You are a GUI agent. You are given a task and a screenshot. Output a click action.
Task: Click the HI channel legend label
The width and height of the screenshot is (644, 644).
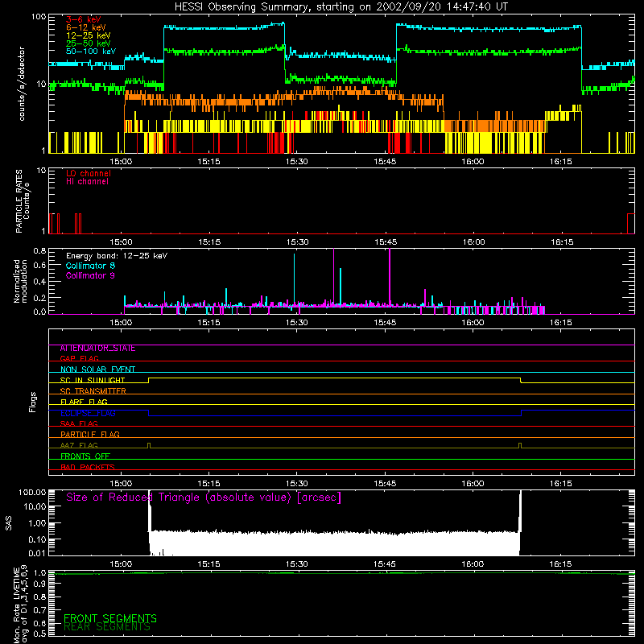pyautogui.click(x=87, y=182)
